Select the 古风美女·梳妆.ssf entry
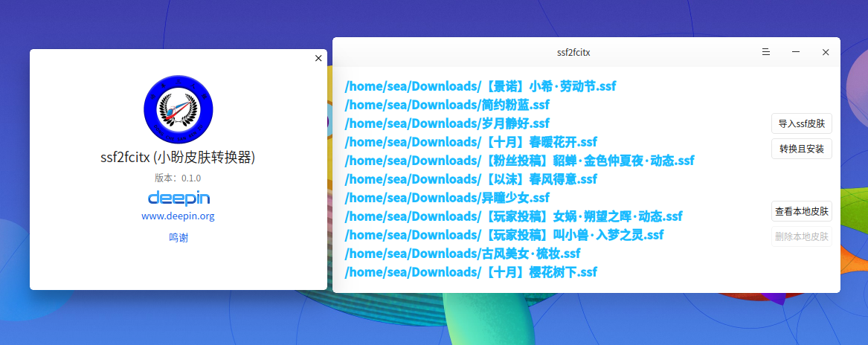This screenshot has width=868, height=345. point(462,254)
